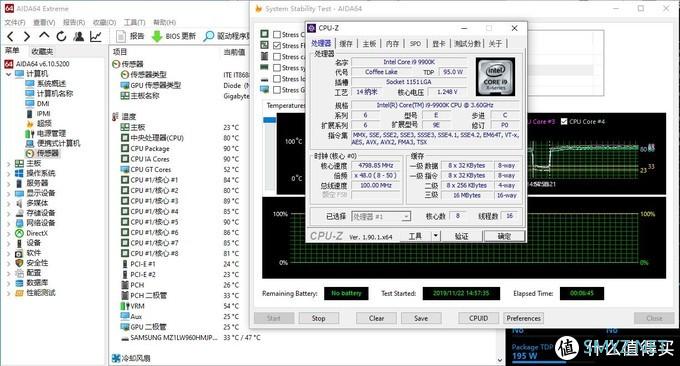This screenshot has height=366, width=680.
Task: Click the 驱动程序 magnifier update icon
Action: tap(209, 36)
